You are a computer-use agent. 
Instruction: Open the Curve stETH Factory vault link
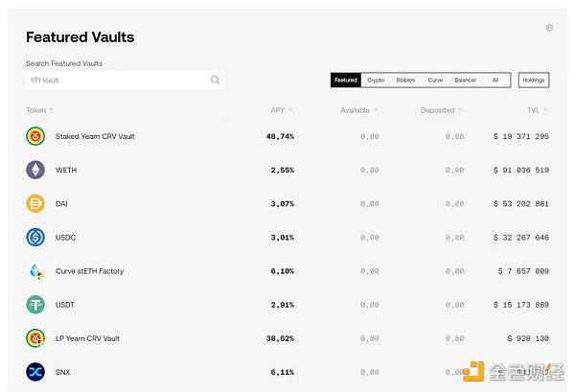(x=89, y=271)
